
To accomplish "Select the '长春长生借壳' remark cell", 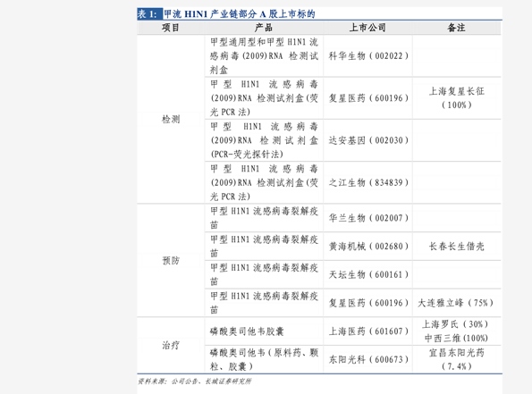I will (x=456, y=247).
